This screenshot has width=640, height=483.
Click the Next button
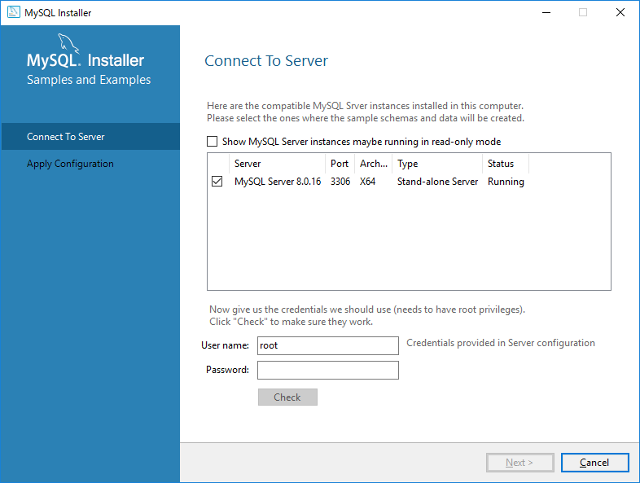tap(519, 462)
